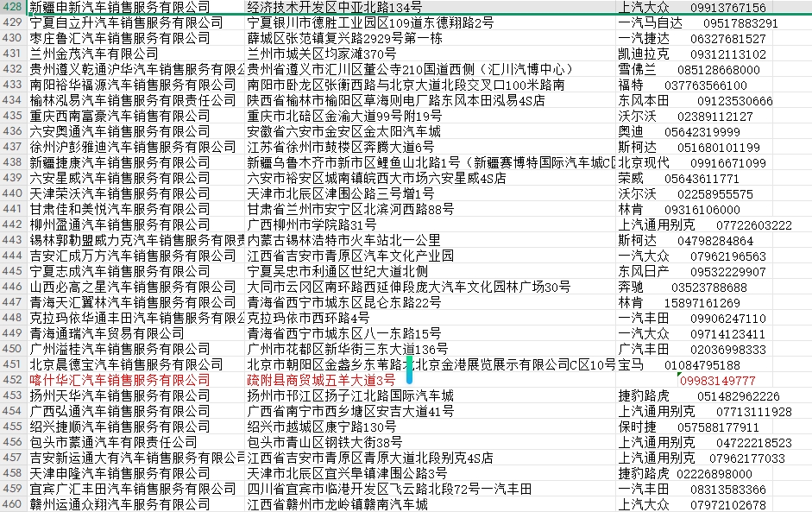Click cell 吉安汇成万方汽车销售服务有限公司

click(x=133, y=256)
